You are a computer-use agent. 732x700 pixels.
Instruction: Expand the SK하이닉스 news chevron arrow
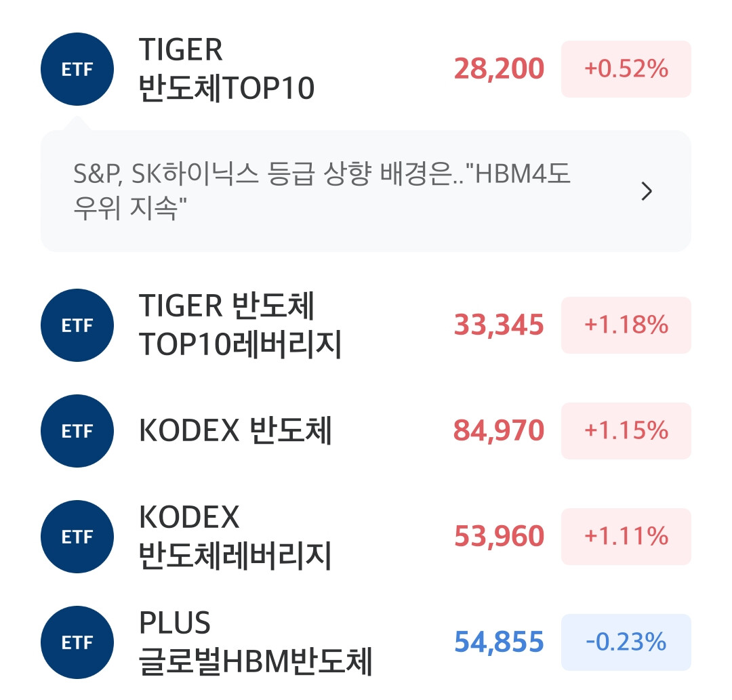647,191
